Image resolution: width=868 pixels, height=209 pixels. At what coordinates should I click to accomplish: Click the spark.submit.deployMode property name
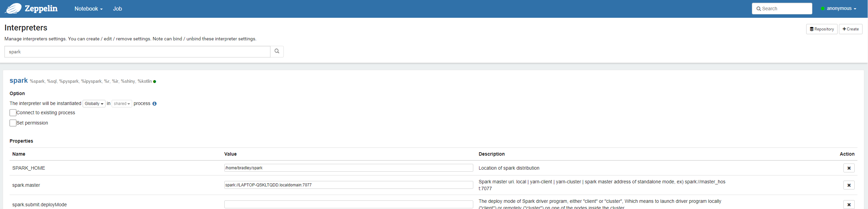tap(39, 205)
